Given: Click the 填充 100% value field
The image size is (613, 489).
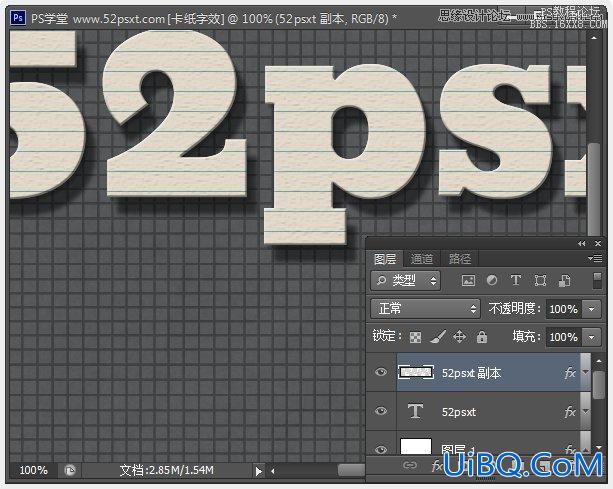Looking at the screenshot, I should 563,337.
